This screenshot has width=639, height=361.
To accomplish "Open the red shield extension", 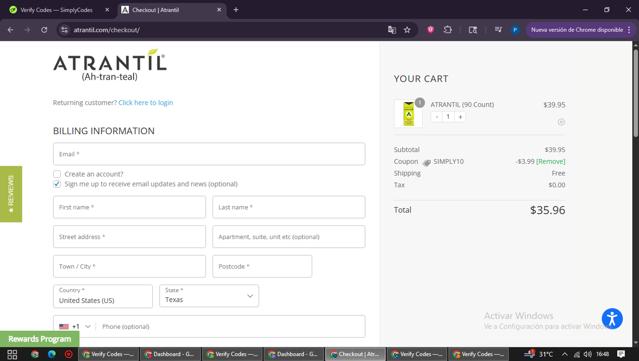I will pyautogui.click(x=430, y=29).
